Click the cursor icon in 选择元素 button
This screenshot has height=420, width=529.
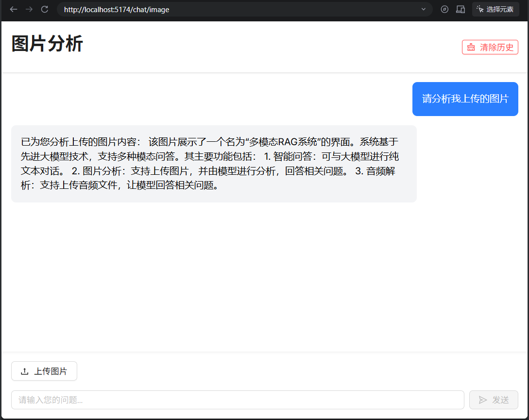point(479,9)
